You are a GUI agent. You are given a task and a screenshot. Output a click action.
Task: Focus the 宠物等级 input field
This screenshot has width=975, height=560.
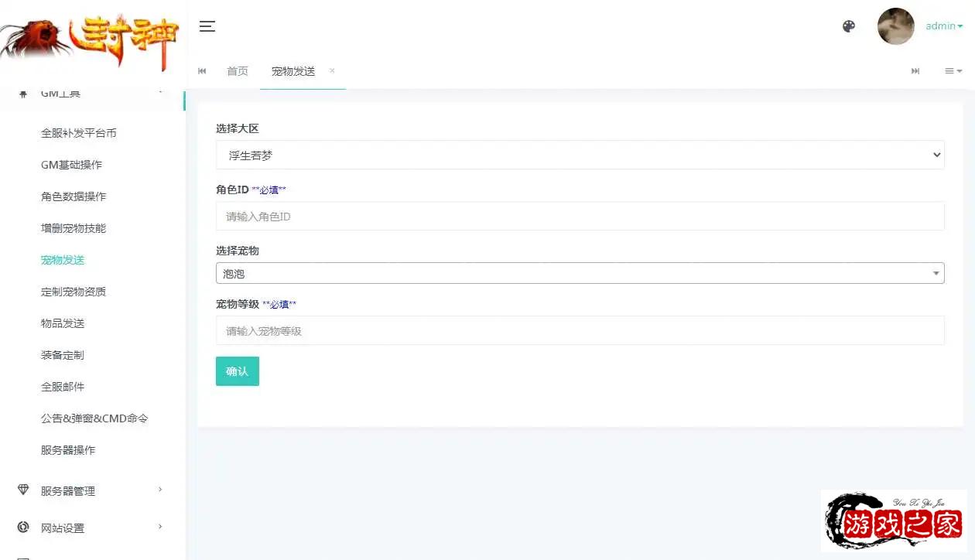click(x=580, y=330)
